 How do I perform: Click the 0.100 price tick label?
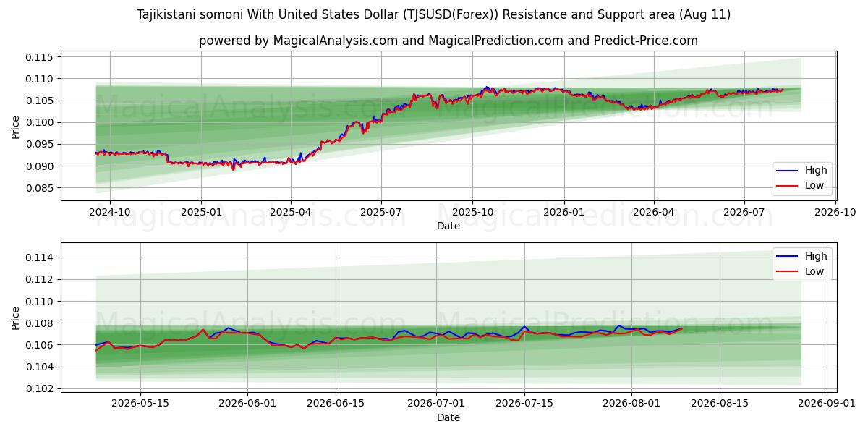pyautogui.click(x=41, y=122)
